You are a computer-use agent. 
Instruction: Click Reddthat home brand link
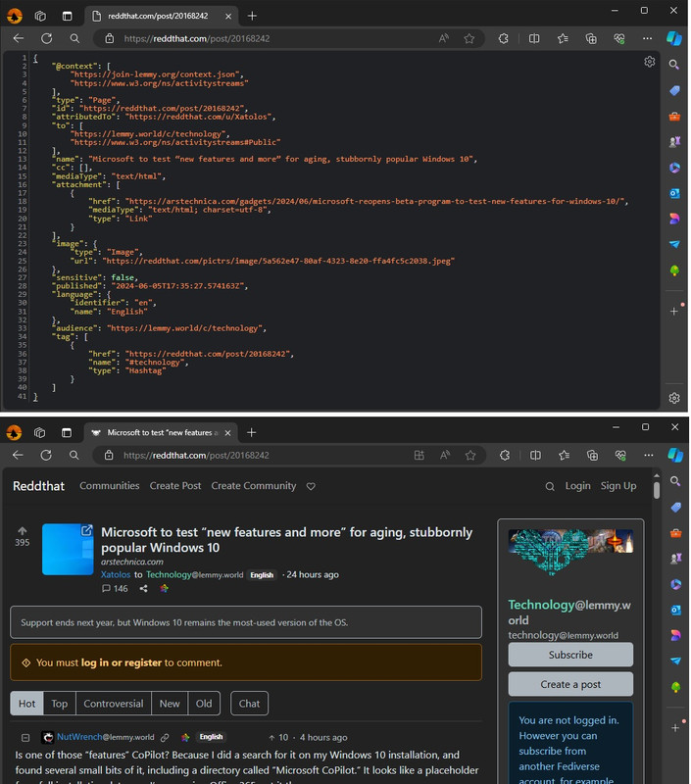click(38, 486)
